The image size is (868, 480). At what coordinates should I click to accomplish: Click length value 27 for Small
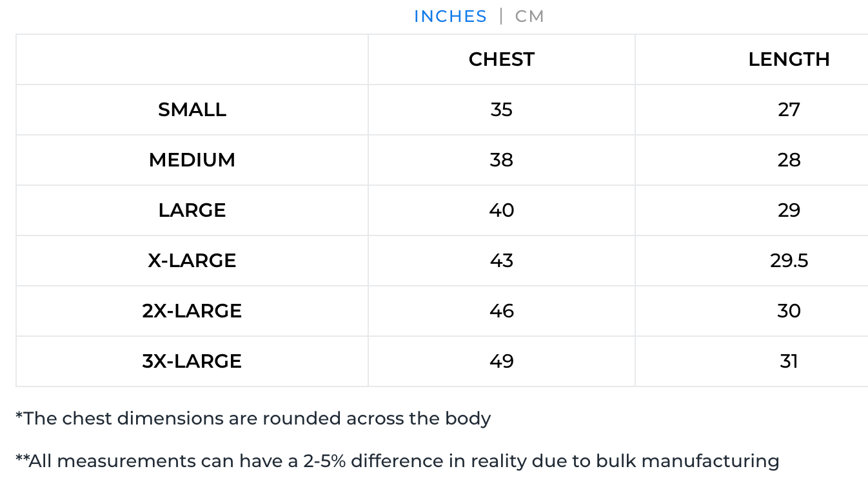click(x=789, y=110)
